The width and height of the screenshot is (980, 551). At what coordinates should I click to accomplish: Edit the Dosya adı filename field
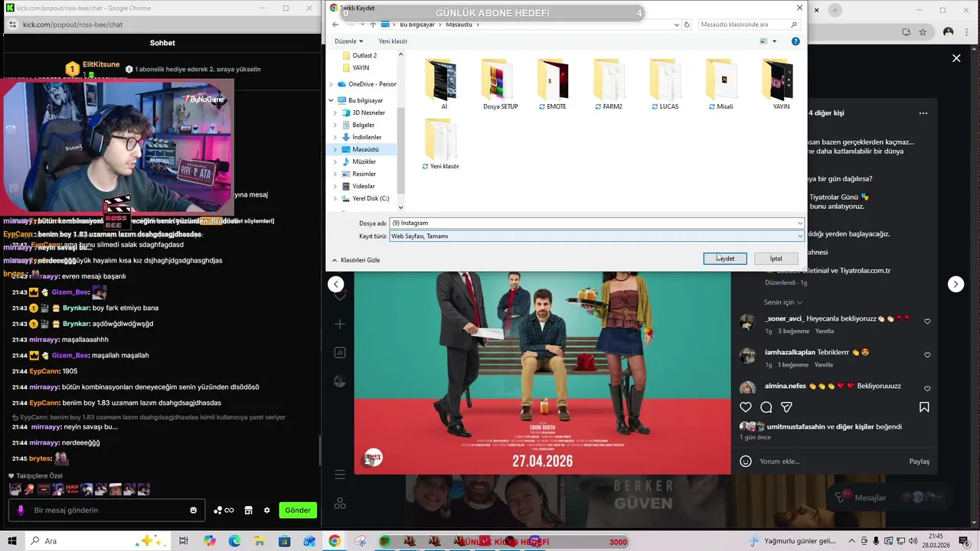point(597,223)
